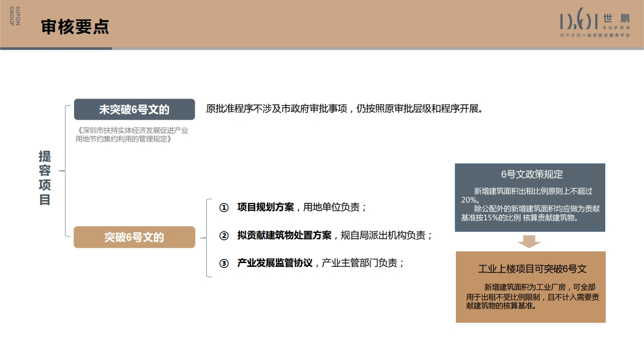Screen dimensions: 644x362
Task: Click the paragraph starting 新增建筑面积出租比例原则上不超过20%
Action: click(527, 196)
